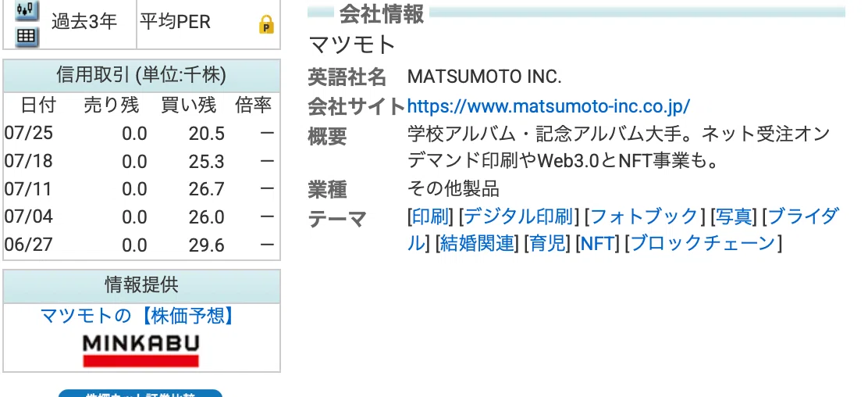
Task: Click the premium lock icon next to 平均PER
Action: point(267,25)
